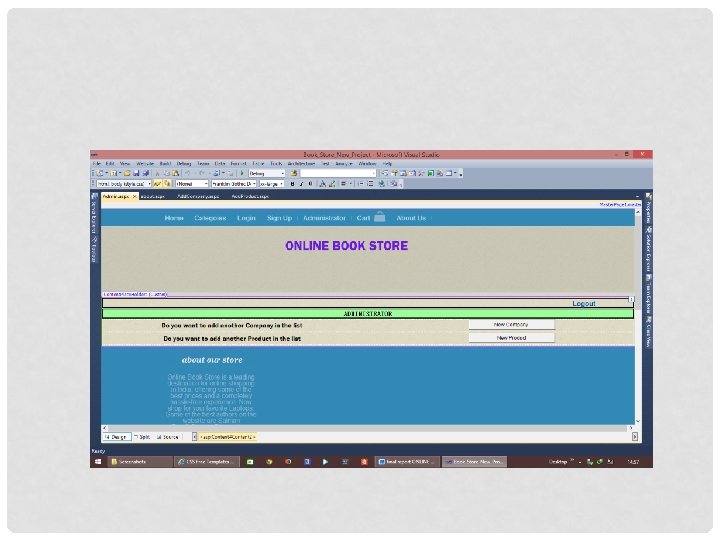
Task: Toggle Italic formatting
Action: coord(301,184)
